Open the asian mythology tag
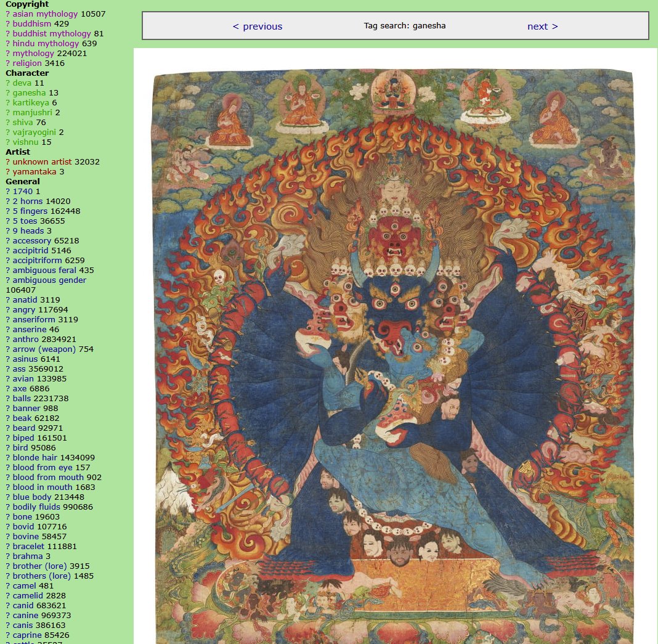 point(46,14)
